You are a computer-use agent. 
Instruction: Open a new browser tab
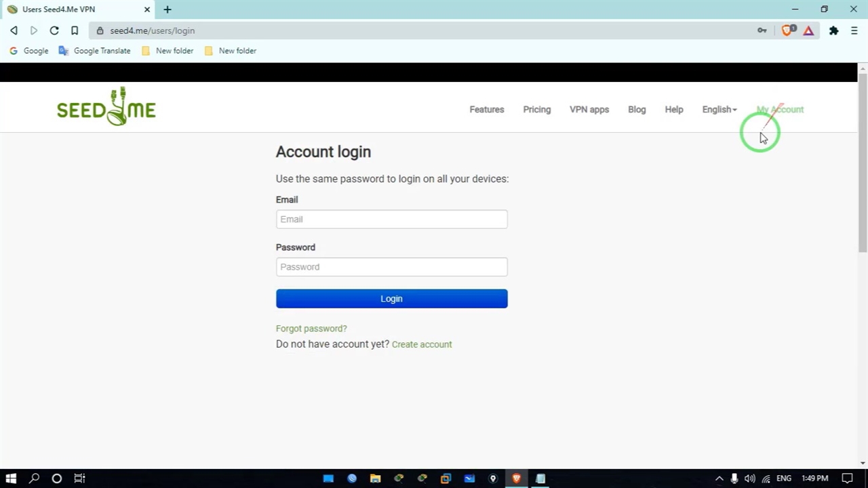pos(167,9)
